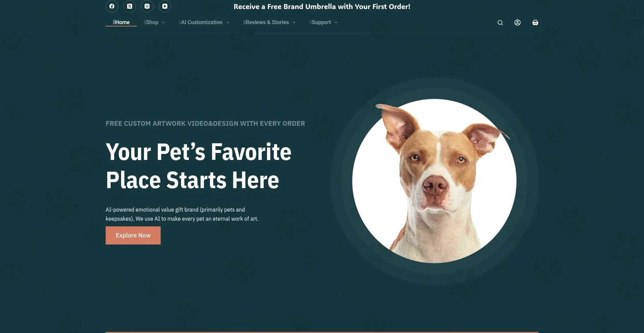Image resolution: width=644 pixels, height=333 pixels.
Task: Open the AI Customization menu item
Action: click(x=201, y=22)
